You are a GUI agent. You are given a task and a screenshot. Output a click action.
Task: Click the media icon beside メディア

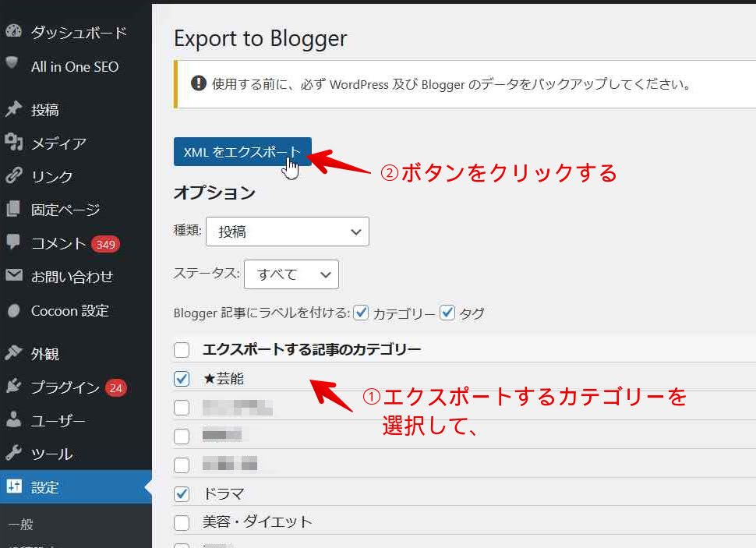[13, 142]
